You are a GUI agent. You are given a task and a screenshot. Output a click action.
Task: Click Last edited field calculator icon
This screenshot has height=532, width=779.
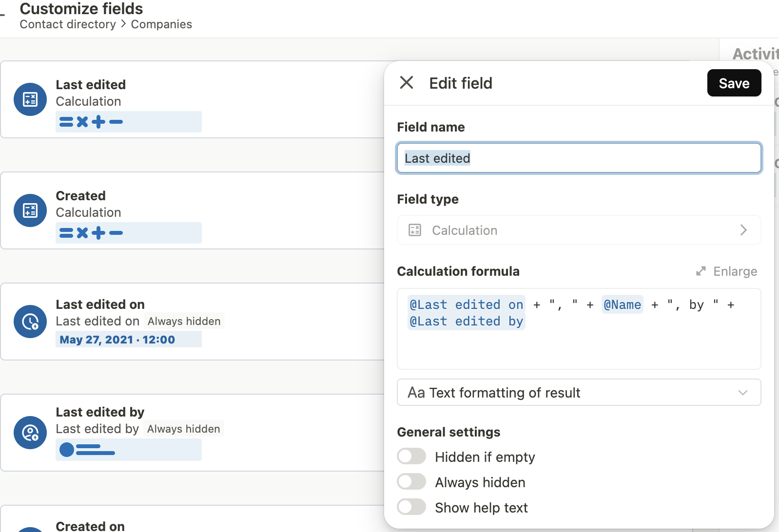(x=30, y=99)
